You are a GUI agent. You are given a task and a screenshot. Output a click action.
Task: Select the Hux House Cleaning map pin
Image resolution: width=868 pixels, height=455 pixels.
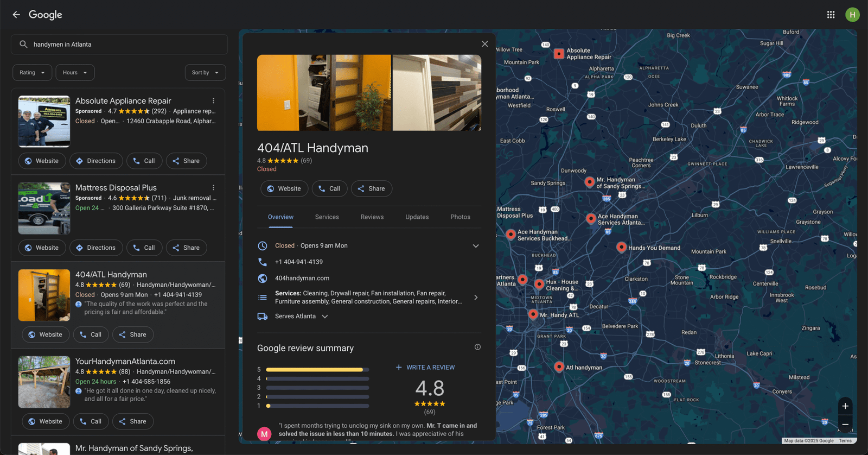(539, 283)
